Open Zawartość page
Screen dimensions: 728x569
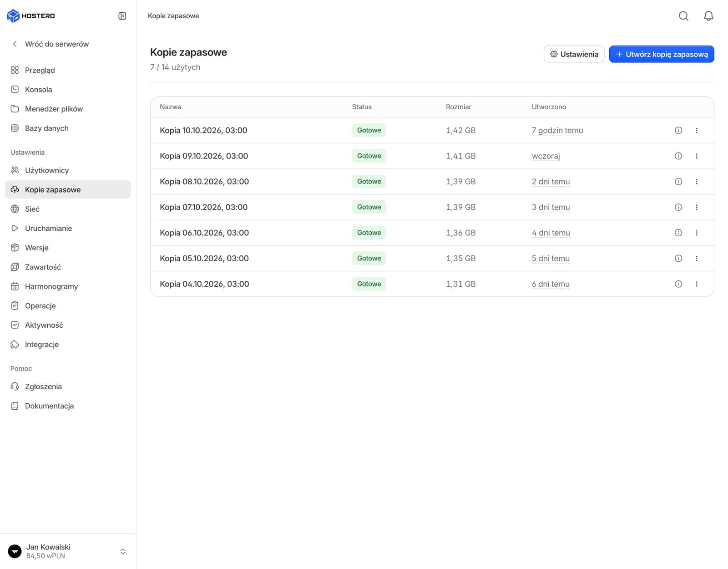[68, 267]
